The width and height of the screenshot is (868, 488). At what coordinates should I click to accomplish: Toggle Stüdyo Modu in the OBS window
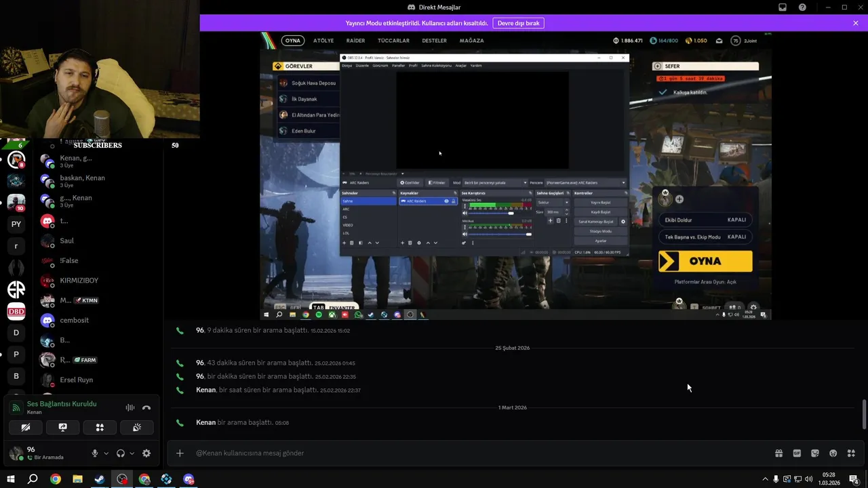601,231
